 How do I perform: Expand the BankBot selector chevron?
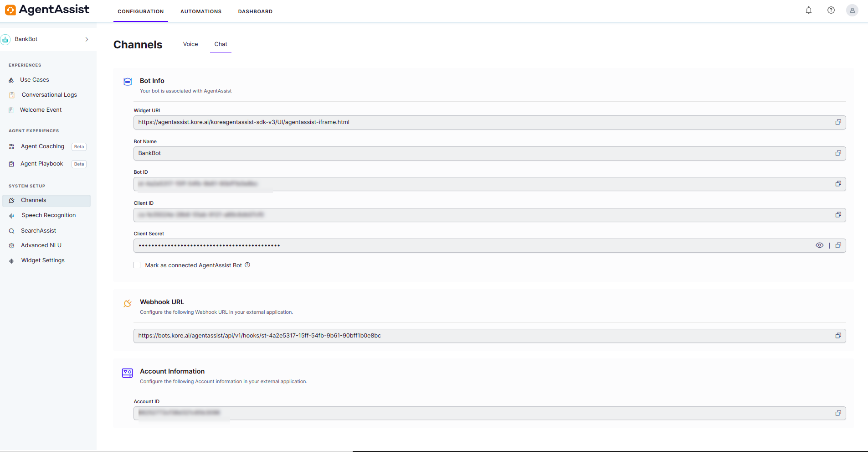[x=87, y=40]
